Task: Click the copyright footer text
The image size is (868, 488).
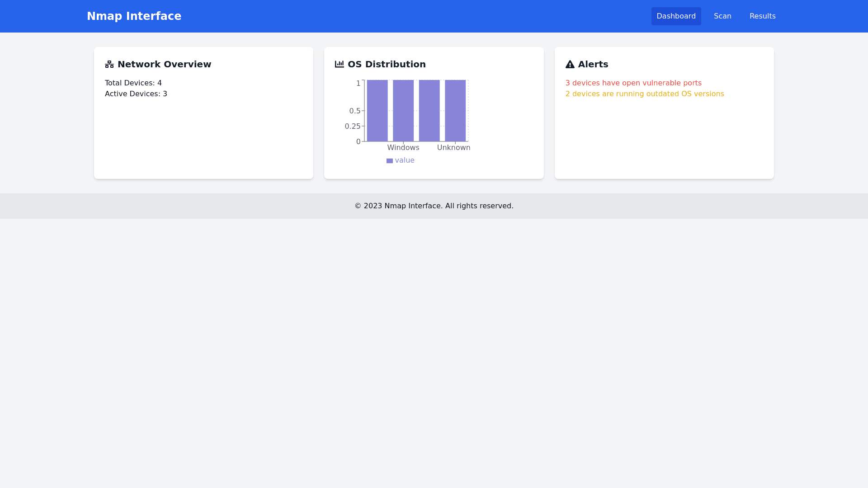Action: tap(434, 206)
